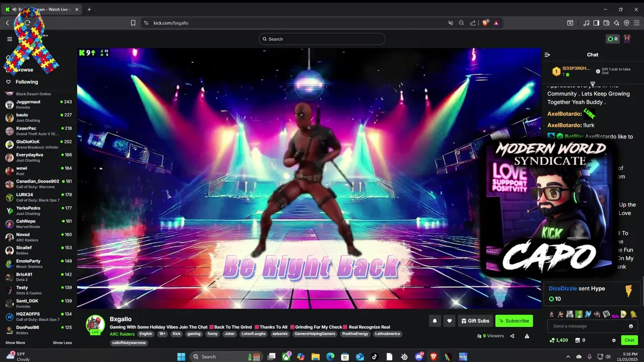The height and width of the screenshot is (362, 644).
Task: Open EverydayAva channel in sidebar
Action: (x=38, y=157)
